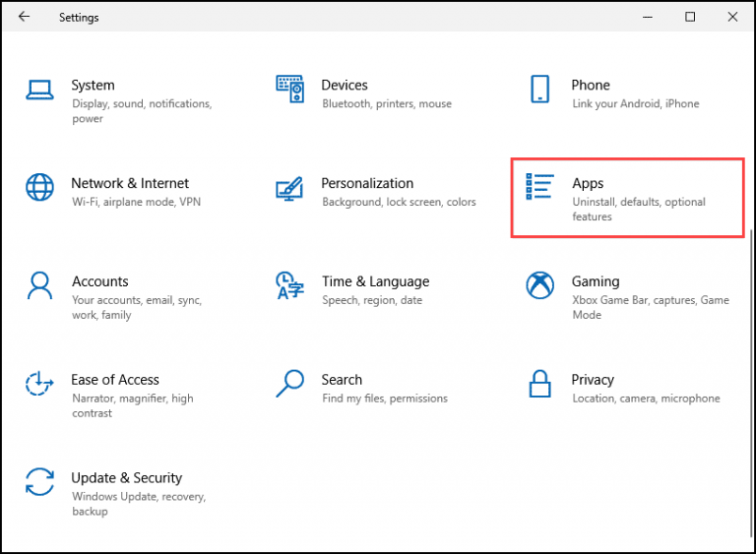This screenshot has height=554, width=756.
Task: Click 'Find my files, permissions' text
Action: (385, 399)
